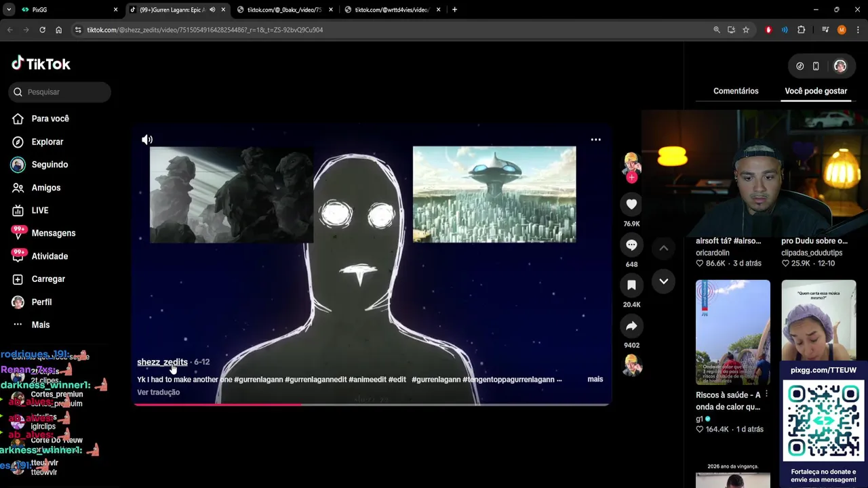Screen dimensions: 868x488
Task: Switch to the @wrttd4vies TikTok tab
Action: [392, 9]
